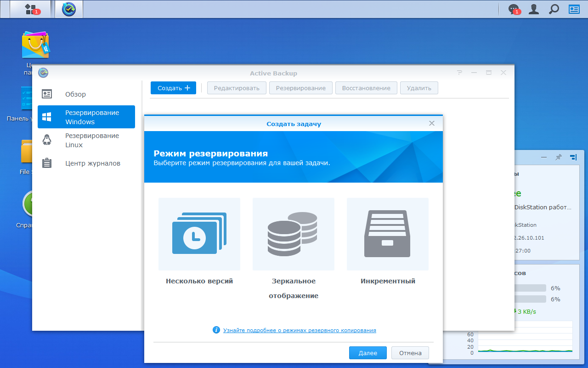Click the Linux penguin sidebar icon

(47, 140)
